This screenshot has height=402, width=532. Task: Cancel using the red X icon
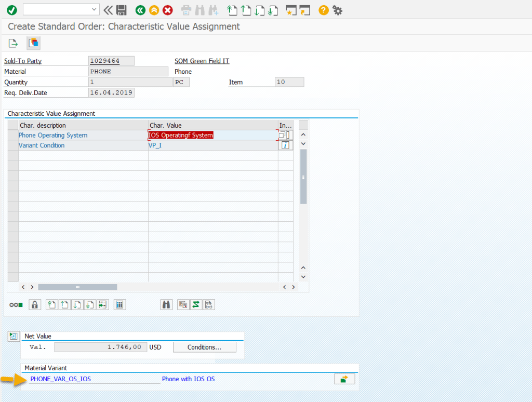168,10
